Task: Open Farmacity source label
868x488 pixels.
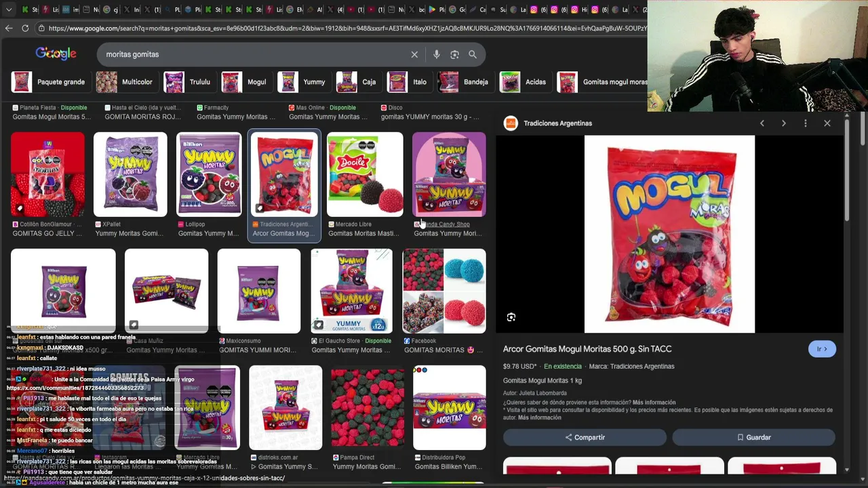Action: tap(216, 108)
